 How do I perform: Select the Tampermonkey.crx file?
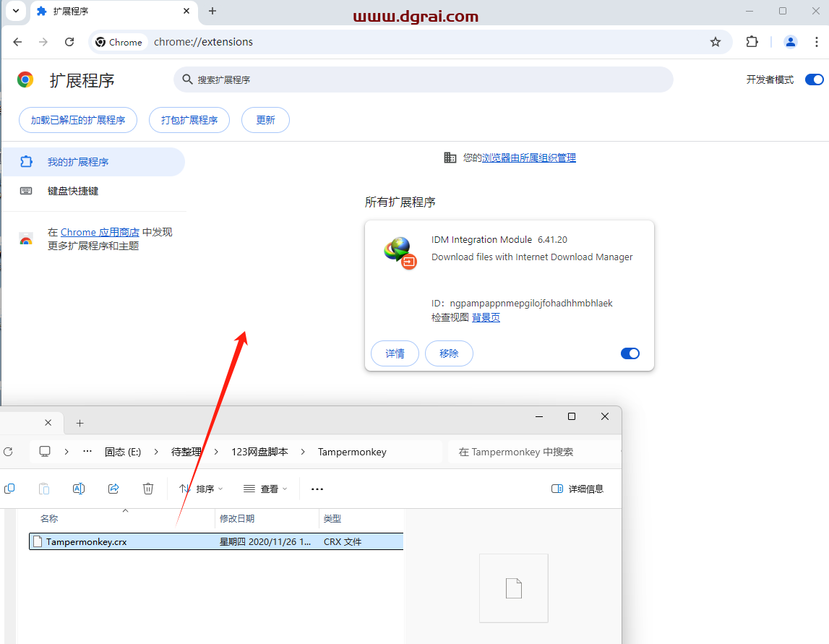click(87, 541)
